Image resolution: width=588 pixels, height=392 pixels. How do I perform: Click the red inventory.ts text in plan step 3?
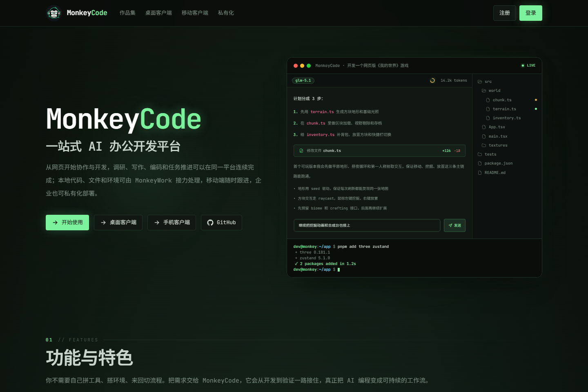tap(321, 135)
